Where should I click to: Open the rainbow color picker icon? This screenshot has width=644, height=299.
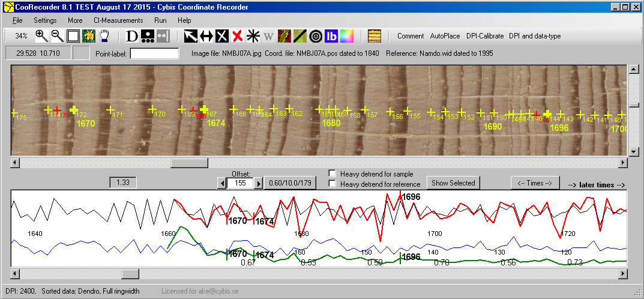pos(347,36)
